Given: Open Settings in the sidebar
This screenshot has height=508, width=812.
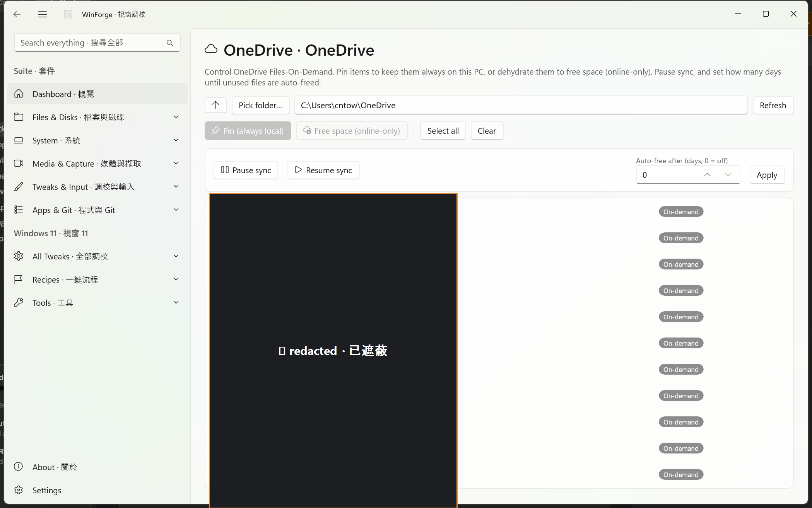Looking at the screenshot, I should coord(97,490).
